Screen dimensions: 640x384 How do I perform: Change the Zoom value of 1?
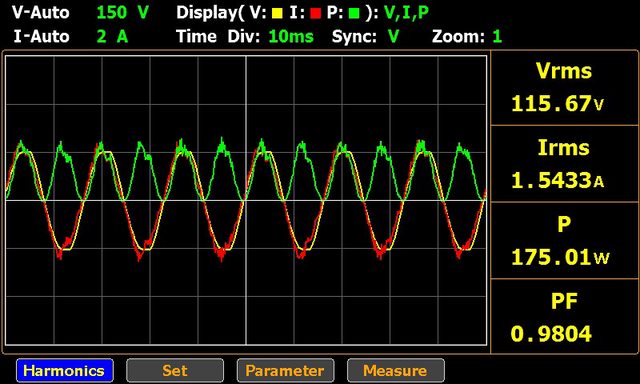coord(497,37)
